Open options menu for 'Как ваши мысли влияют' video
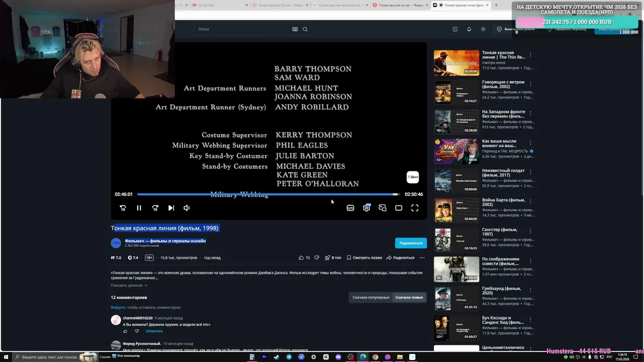Screen dimensions: 644x362 point(530,142)
